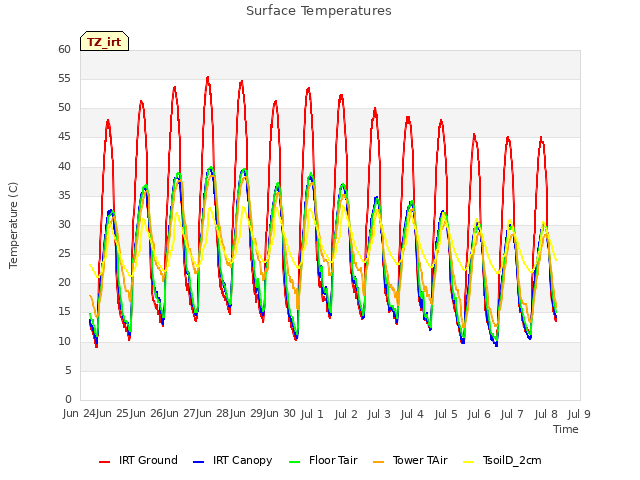Select the TsoilD_2cm legend label
Screen dimensions: 640x480
(x=512, y=460)
